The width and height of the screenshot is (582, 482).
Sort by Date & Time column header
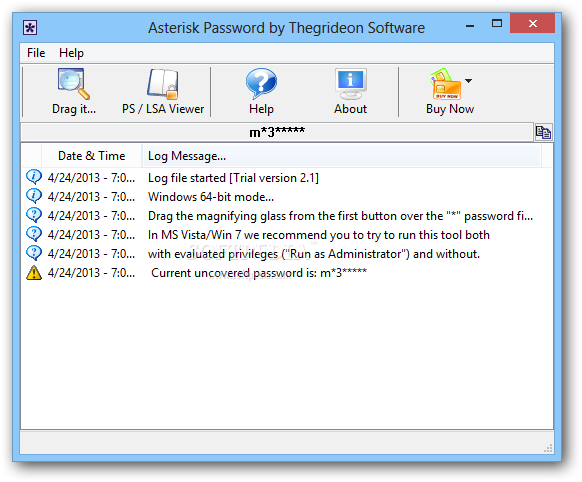(x=91, y=156)
